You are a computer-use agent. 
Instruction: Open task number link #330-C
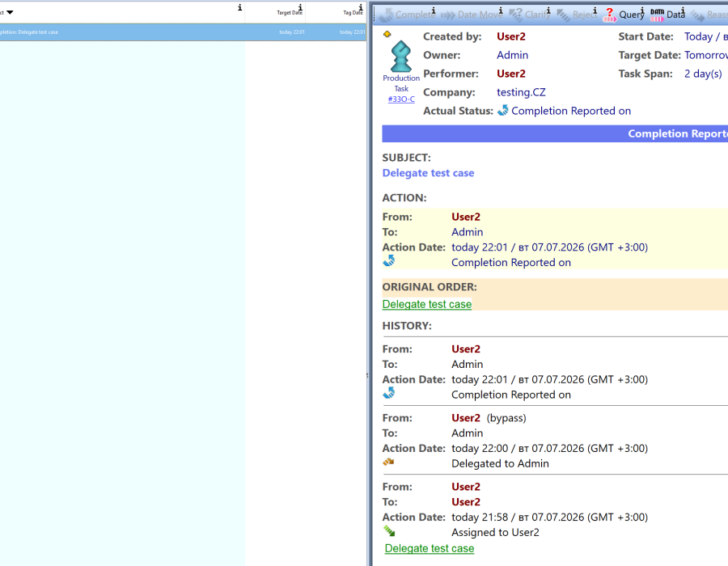pos(401,99)
